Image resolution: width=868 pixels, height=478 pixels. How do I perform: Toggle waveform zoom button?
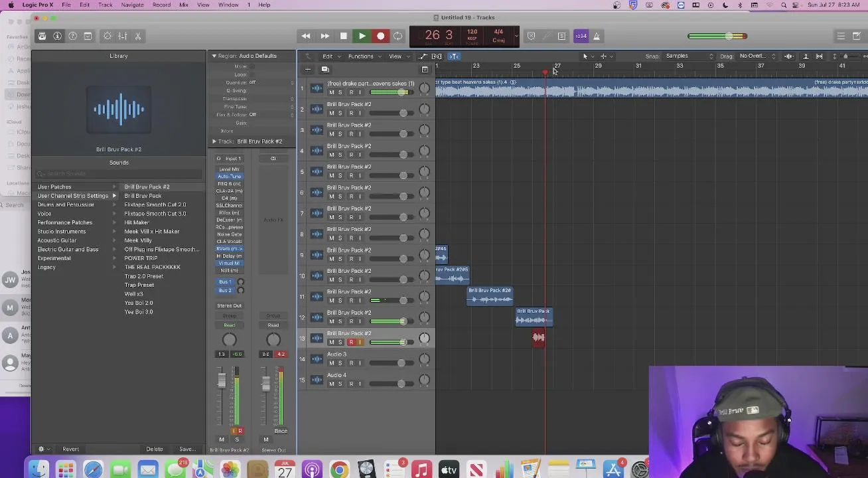click(x=790, y=56)
